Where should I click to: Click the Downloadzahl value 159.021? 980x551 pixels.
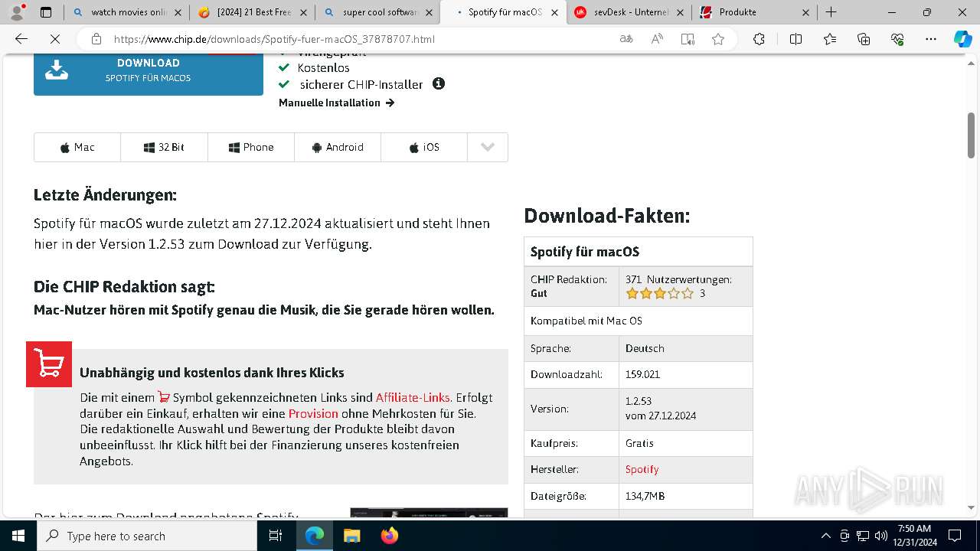pos(642,374)
